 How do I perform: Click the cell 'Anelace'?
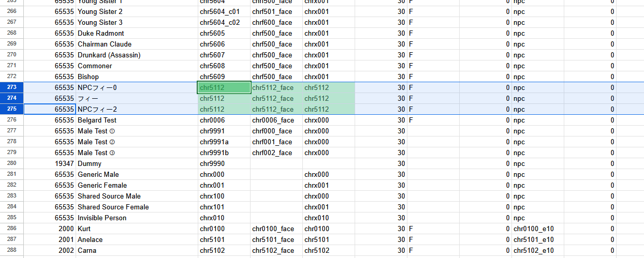click(x=137, y=239)
